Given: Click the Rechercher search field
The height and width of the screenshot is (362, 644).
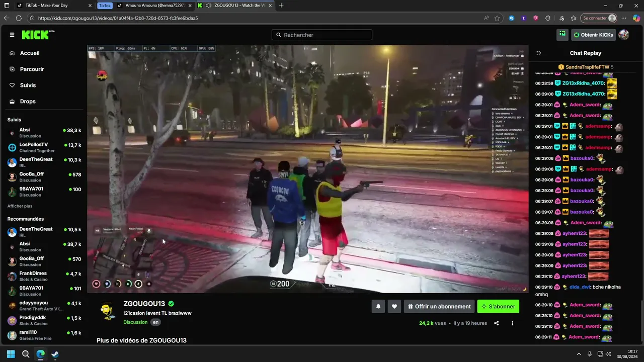Looking at the screenshot, I should point(322,35).
